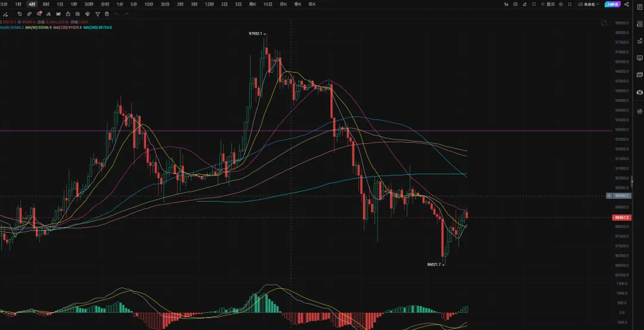Image resolution: width=644 pixels, height=330 pixels.
Task: Open the 显示 display options menu
Action: tap(548, 4)
